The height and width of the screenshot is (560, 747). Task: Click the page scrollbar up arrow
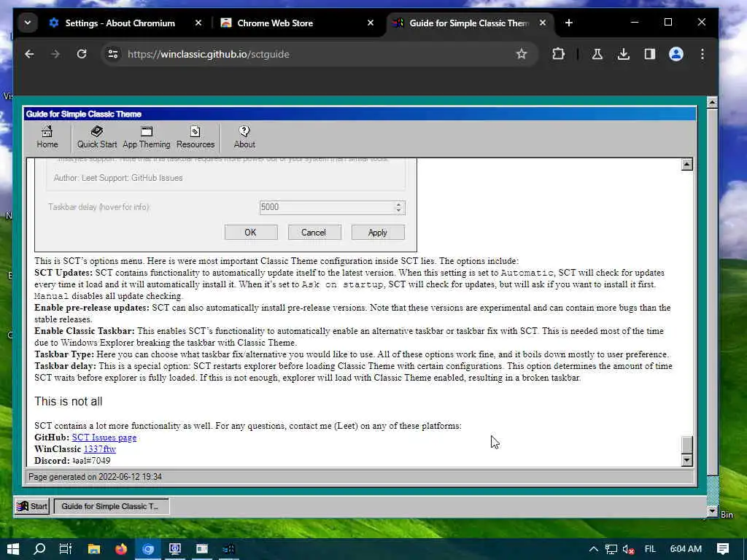[712, 102]
